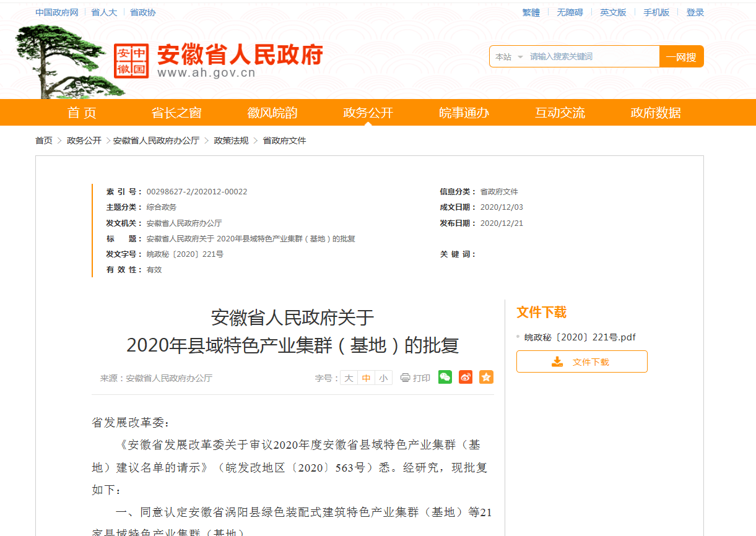Switch to traditional Chinese via 繁體

pos(531,12)
